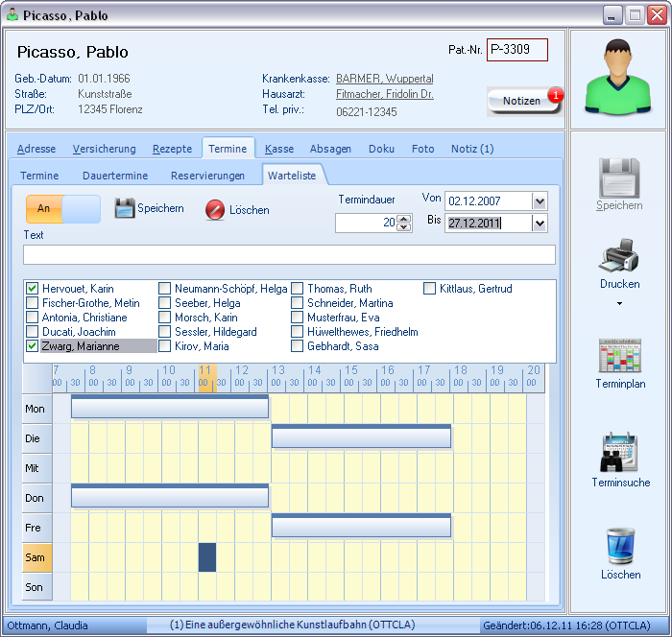Select the Termine sub-tab
Screen dimensions: 672x637
39,176
